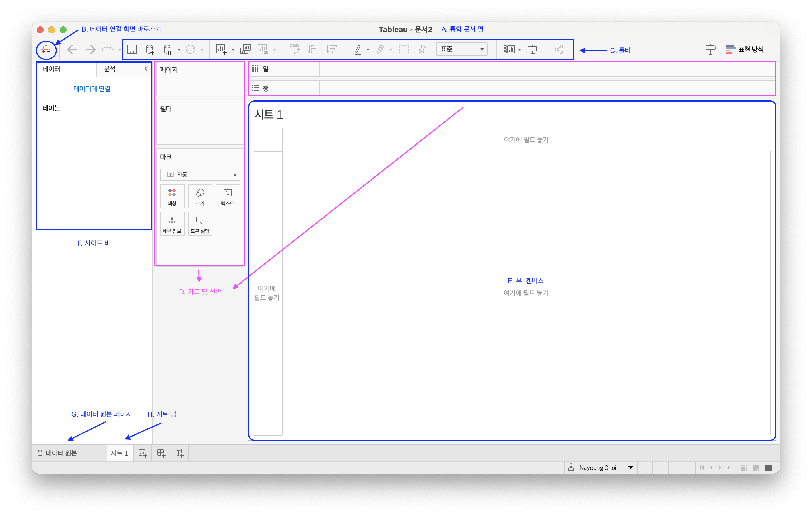Click sort ascending icon
The height and width of the screenshot is (516, 812).
tap(313, 50)
